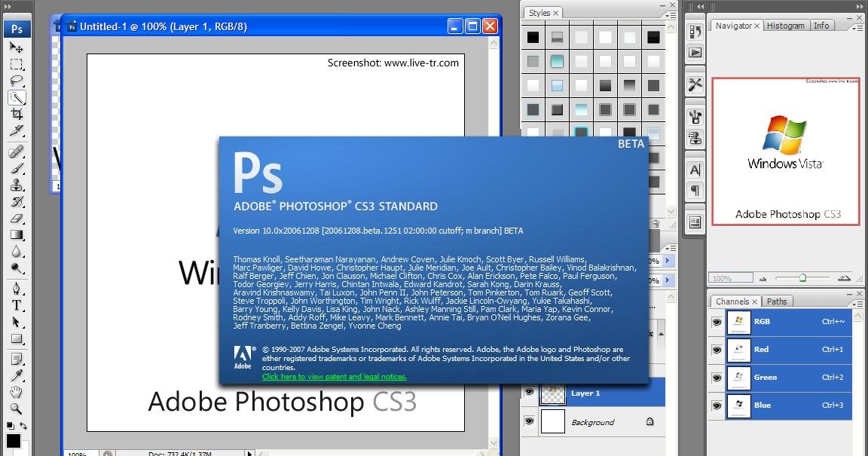The height and width of the screenshot is (456, 868).
Task: Hide the Green channel
Action: pyautogui.click(x=717, y=378)
